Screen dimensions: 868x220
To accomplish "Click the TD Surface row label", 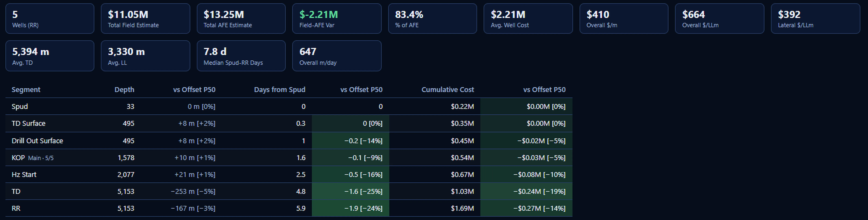I will (28, 123).
